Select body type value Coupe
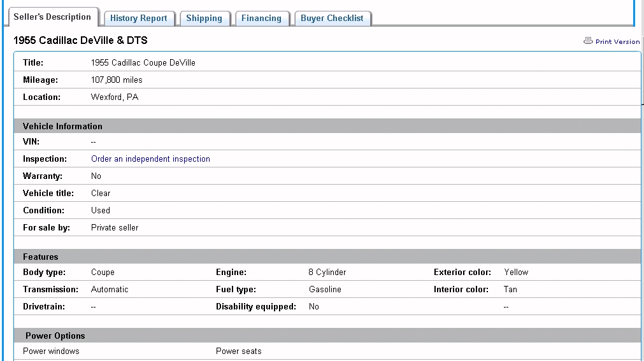Viewport: 644px width, 361px height. coord(103,273)
